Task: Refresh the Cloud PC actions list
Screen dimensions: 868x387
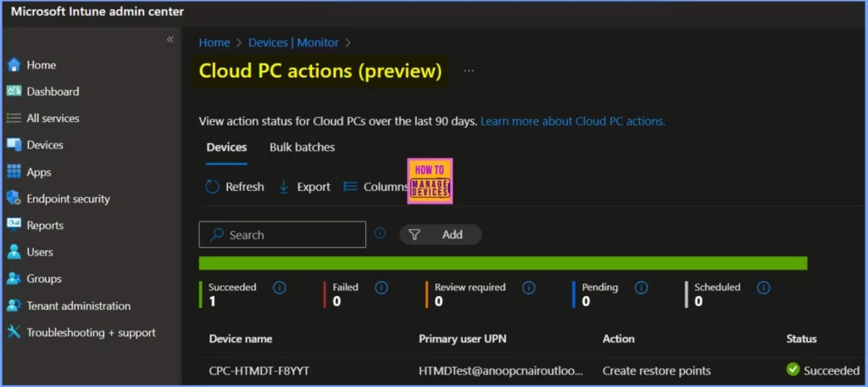Action: click(x=235, y=187)
